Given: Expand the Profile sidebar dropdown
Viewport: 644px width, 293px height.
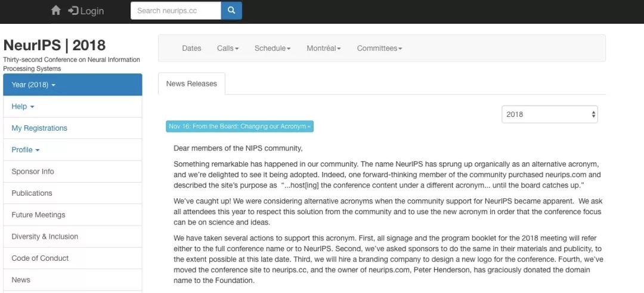Looking at the screenshot, I should tap(73, 150).
